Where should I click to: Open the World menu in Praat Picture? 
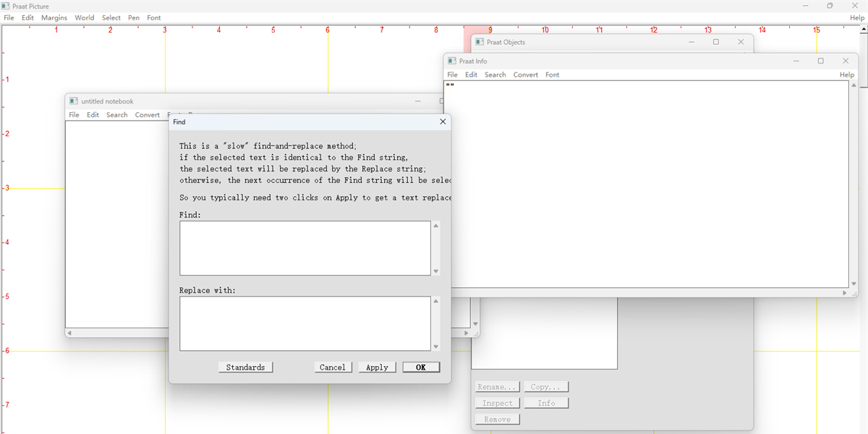(85, 18)
